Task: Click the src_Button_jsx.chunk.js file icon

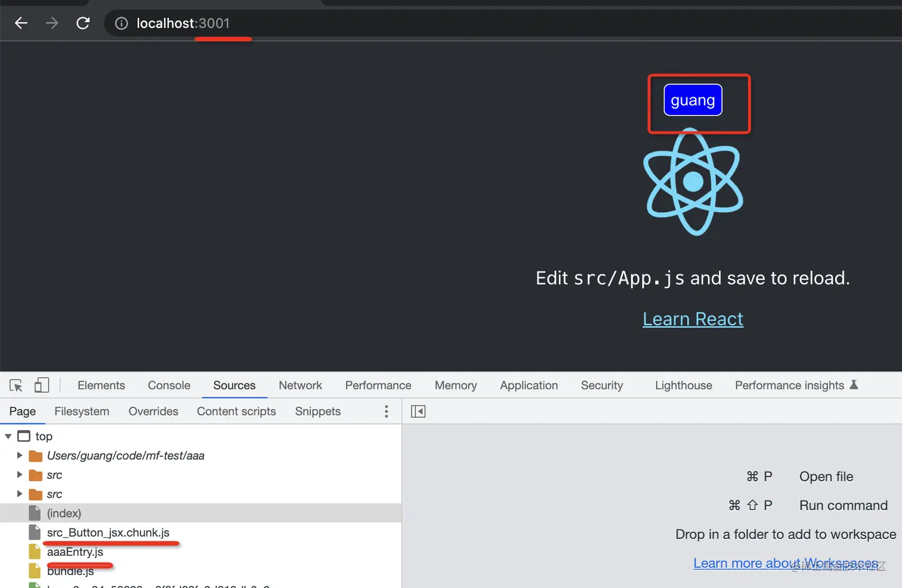Action: 35,533
